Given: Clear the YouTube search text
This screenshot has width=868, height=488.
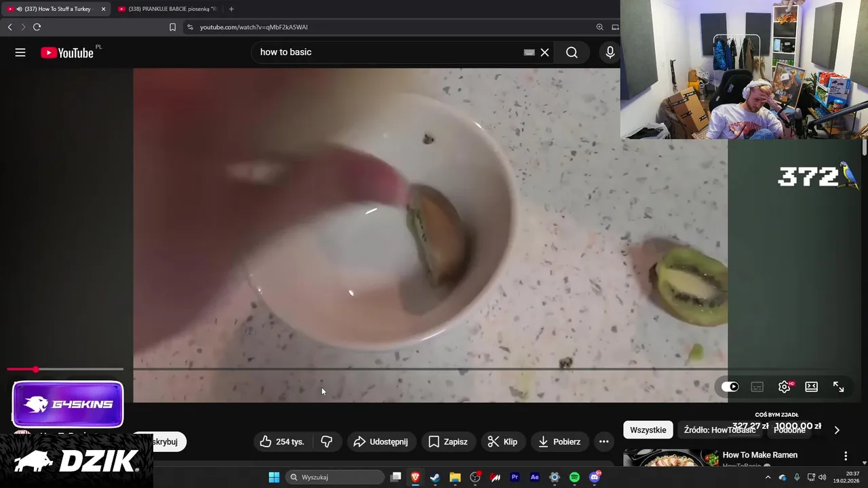Looking at the screenshot, I should point(545,52).
